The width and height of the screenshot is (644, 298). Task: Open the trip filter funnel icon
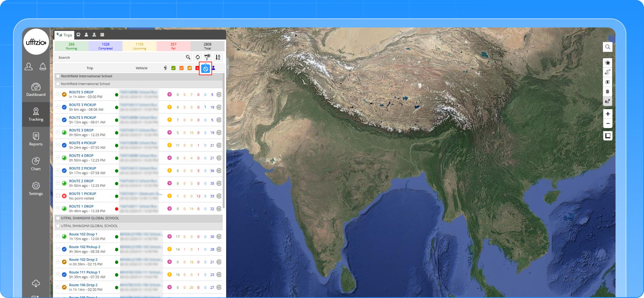click(x=207, y=57)
